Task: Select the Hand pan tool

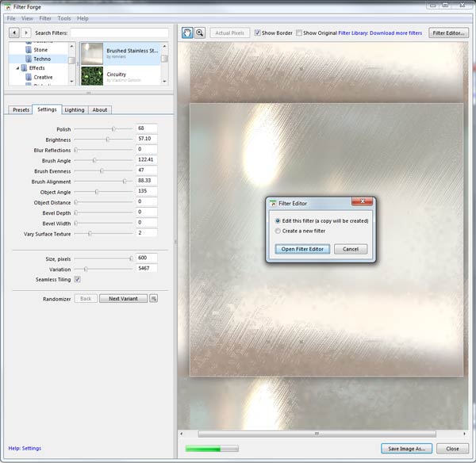Action: 187,33
